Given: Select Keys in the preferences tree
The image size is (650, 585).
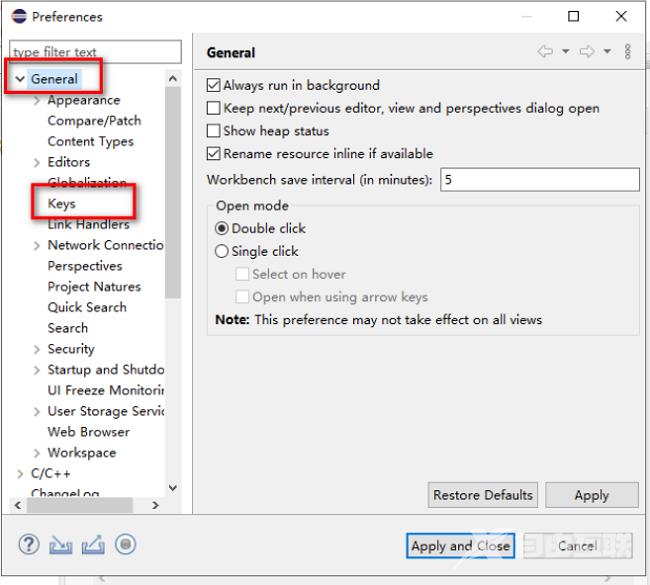Looking at the screenshot, I should 61,203.
